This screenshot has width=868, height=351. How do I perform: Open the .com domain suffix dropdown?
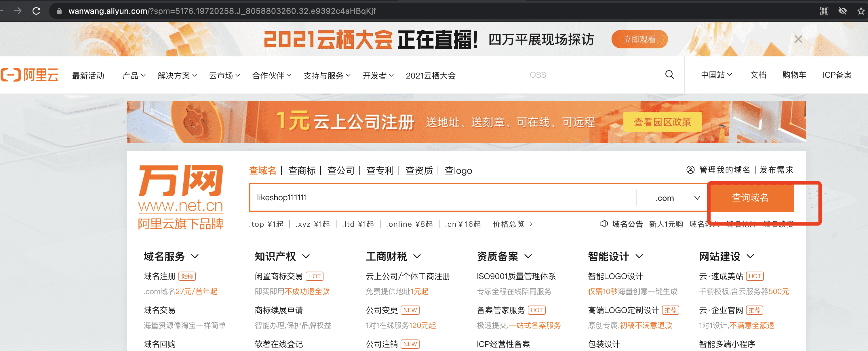677,198
